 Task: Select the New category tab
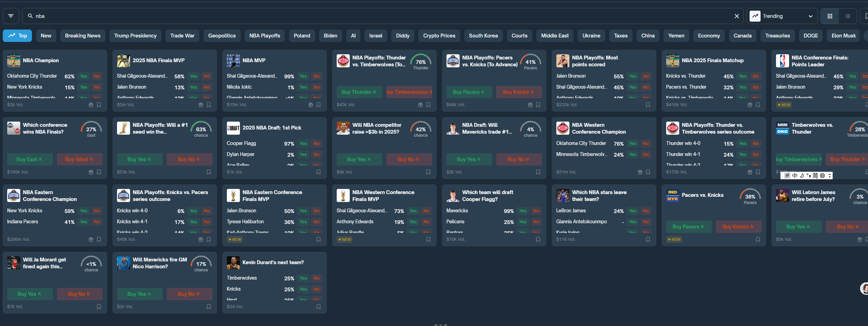(x=46, y=36)
